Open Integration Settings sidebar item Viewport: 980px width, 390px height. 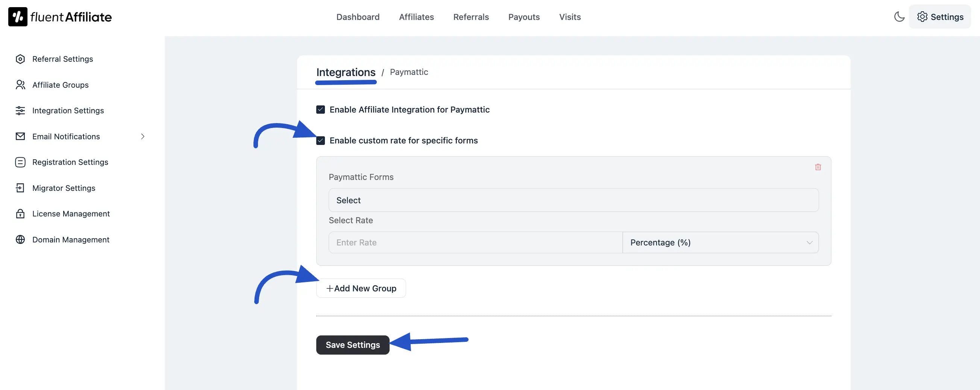pyautogui.click(x=68, y=110)
